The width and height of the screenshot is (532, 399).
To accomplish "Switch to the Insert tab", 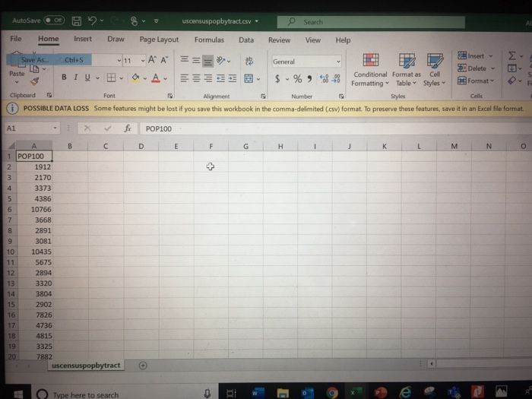I will tap(83, 39).
